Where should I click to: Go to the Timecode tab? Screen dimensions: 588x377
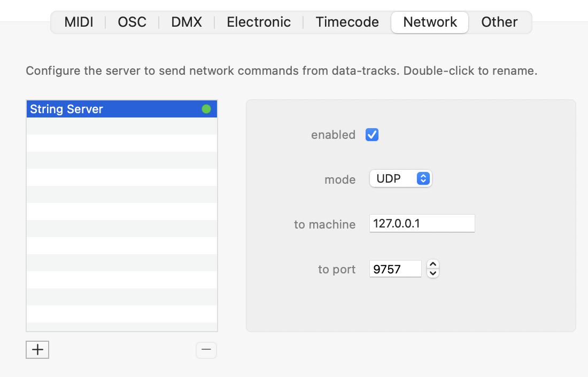point(347,22)
